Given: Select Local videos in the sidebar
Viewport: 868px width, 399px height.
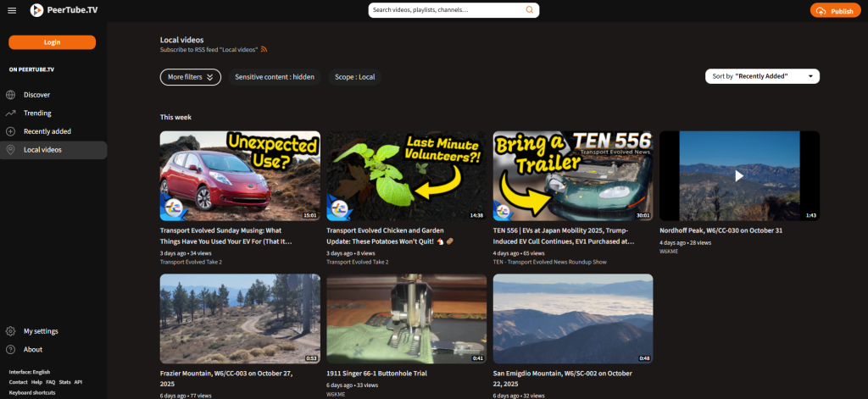Looking at the screenshot, I should pyautogui.click(x=53, y=150).
